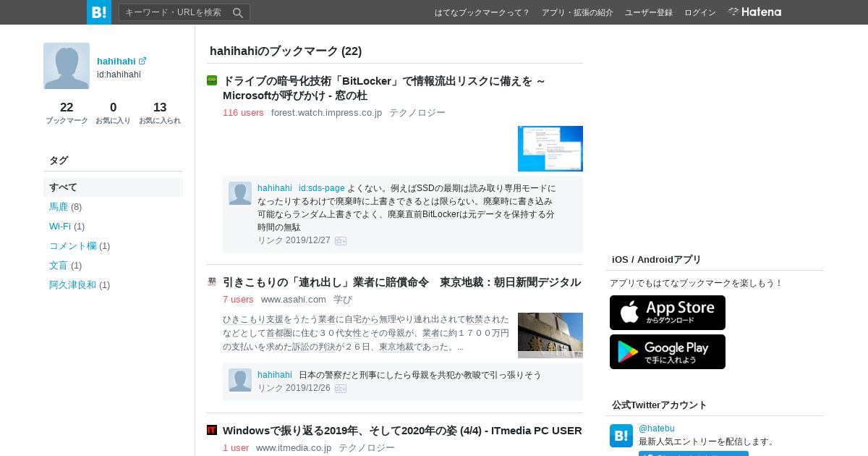Open www.itmedia.co.jp domain link
Viewport: 868px width, 456px height.
click(x=294, y=447)
